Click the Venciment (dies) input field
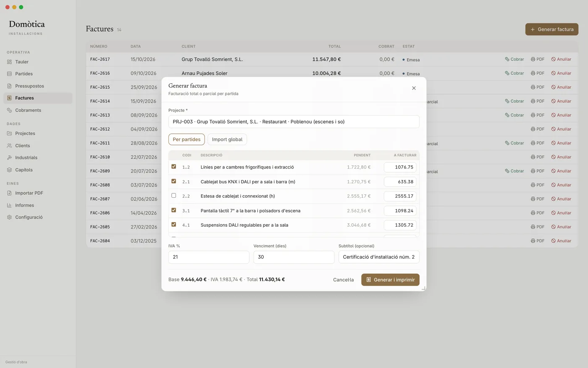Image resolution: width=588 pixels, height=368 pixels. (294, 257)
